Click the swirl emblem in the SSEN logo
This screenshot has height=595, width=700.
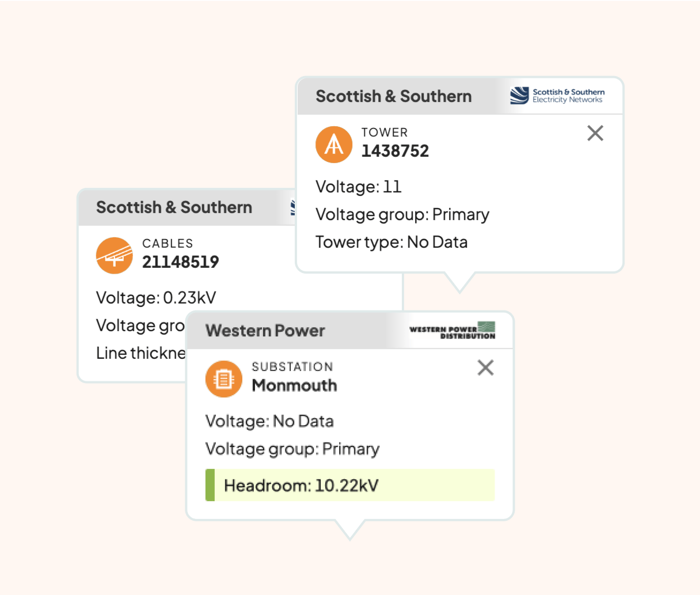coord(519,96)
